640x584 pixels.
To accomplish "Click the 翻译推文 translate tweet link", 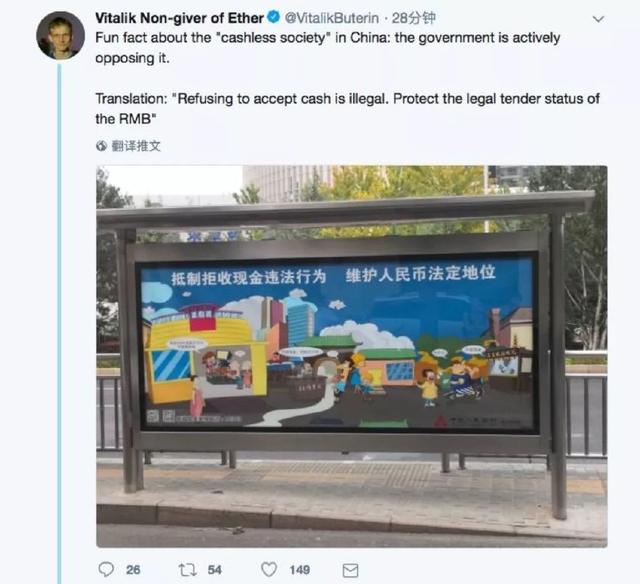I will 136,146.
